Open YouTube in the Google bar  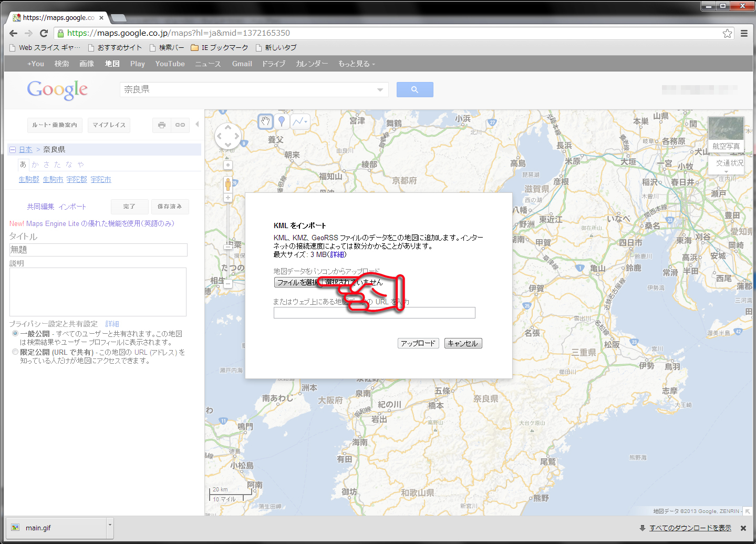pyautogui.click(x=170, y=64)
